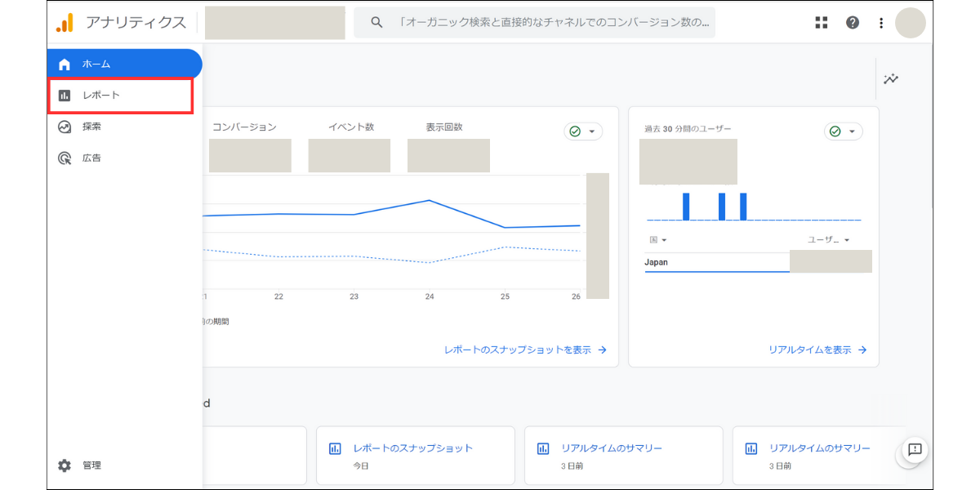Image resolution: width=980 pixels, height=490 pixels.
Task: Click the search magnifier icon
Action: 376,23
